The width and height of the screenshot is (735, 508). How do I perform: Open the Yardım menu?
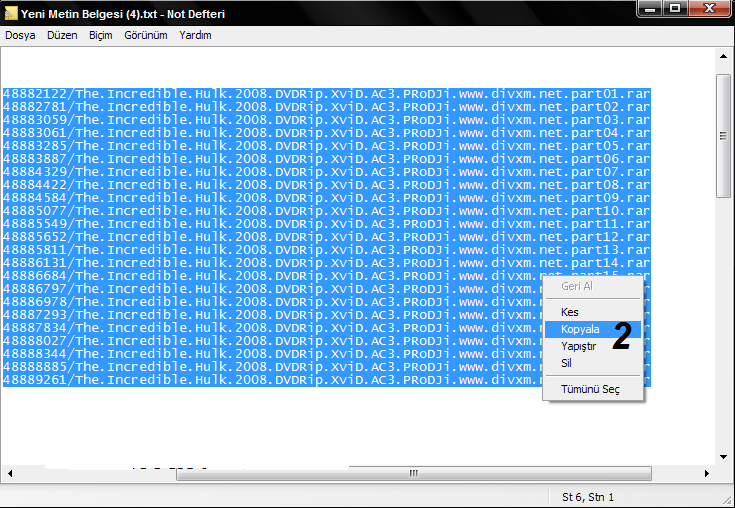point(195,35)
